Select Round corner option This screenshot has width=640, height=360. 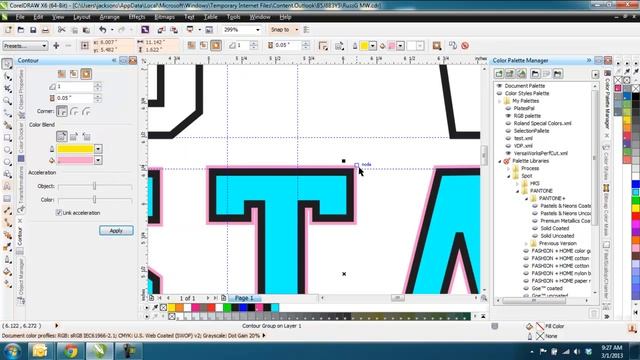point(74,111)
